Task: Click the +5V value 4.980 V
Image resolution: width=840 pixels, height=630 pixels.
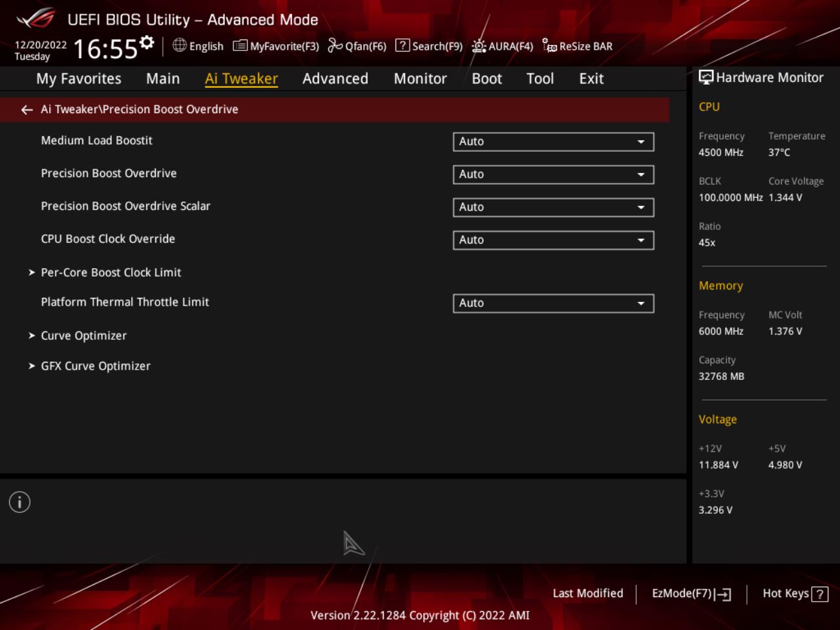Action: click(x=785, y=465)
